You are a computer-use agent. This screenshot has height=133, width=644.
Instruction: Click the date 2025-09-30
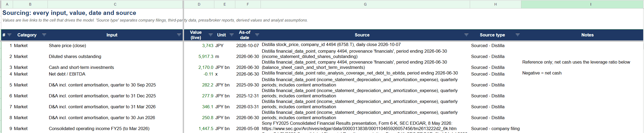click(248, 85)
